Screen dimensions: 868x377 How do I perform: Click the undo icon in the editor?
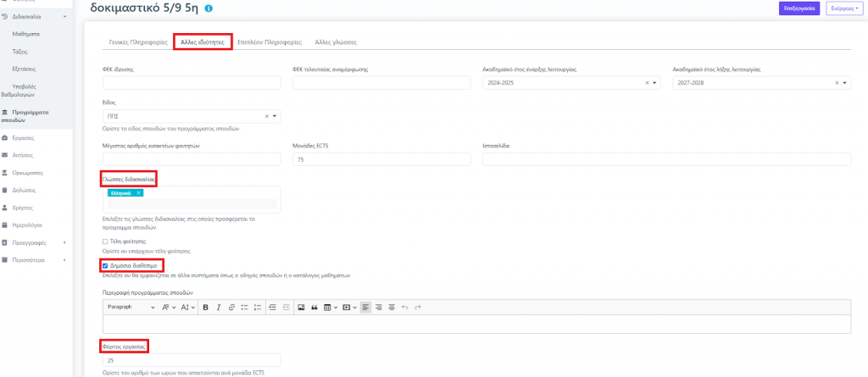[404, 307]
